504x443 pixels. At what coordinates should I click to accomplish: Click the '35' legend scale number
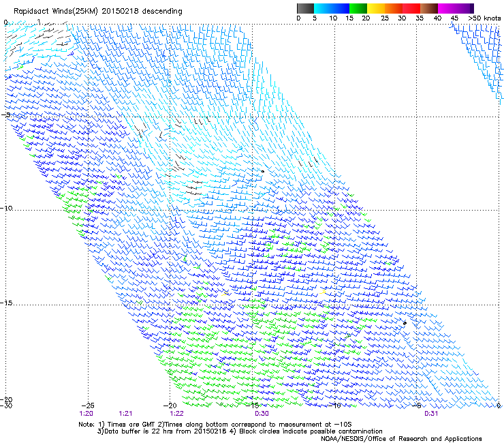pos(420,18)
